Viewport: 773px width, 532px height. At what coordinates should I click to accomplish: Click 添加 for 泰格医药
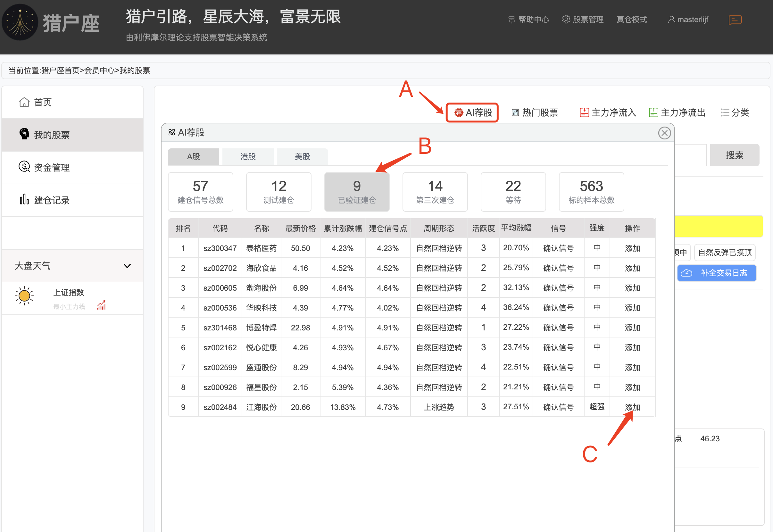(x=632, y=248)
